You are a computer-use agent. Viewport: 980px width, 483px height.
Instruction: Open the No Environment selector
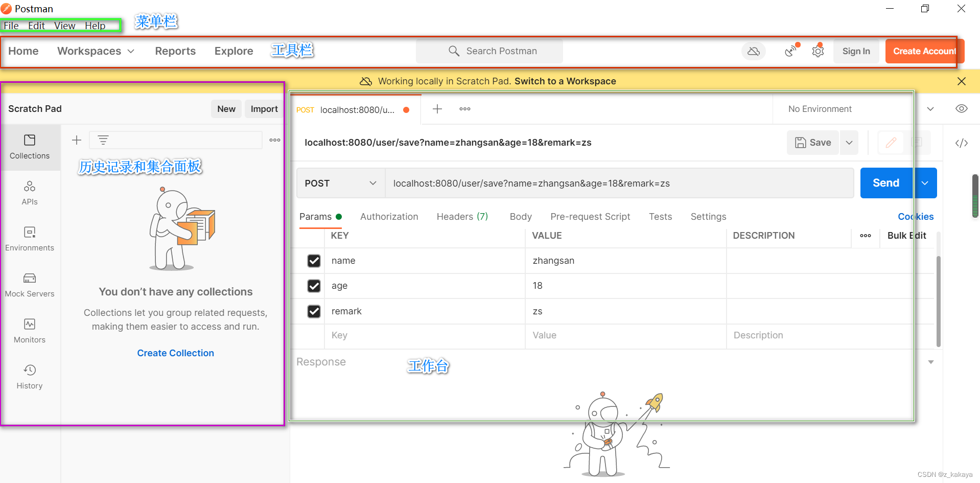tap(861, 109)
